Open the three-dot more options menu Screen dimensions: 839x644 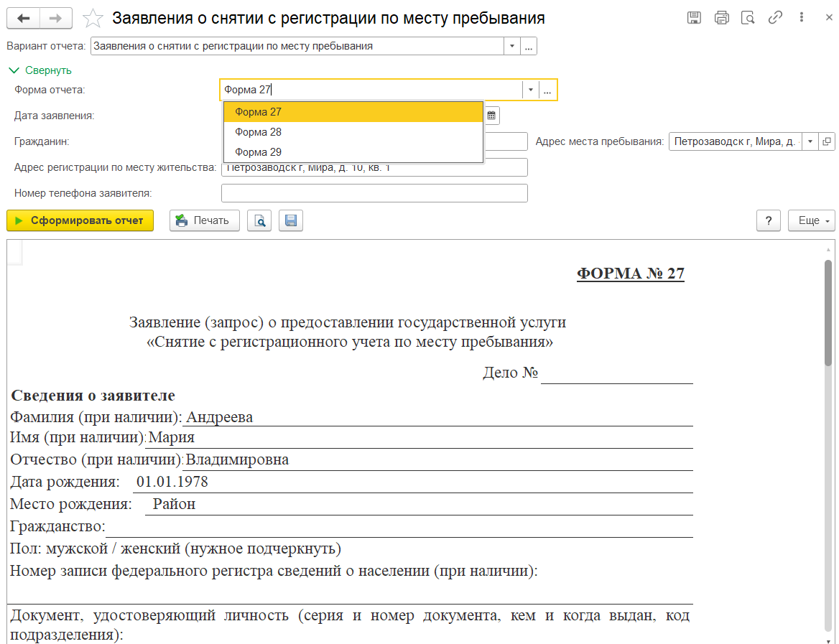pos(802,18)
